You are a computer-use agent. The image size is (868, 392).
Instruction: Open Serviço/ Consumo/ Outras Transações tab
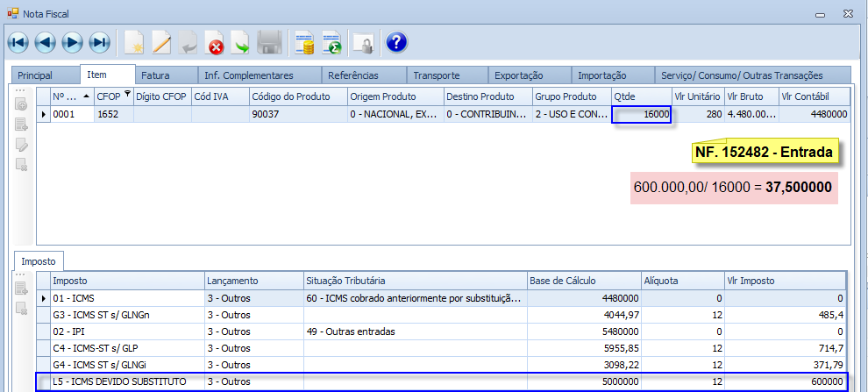pos(752,75)
